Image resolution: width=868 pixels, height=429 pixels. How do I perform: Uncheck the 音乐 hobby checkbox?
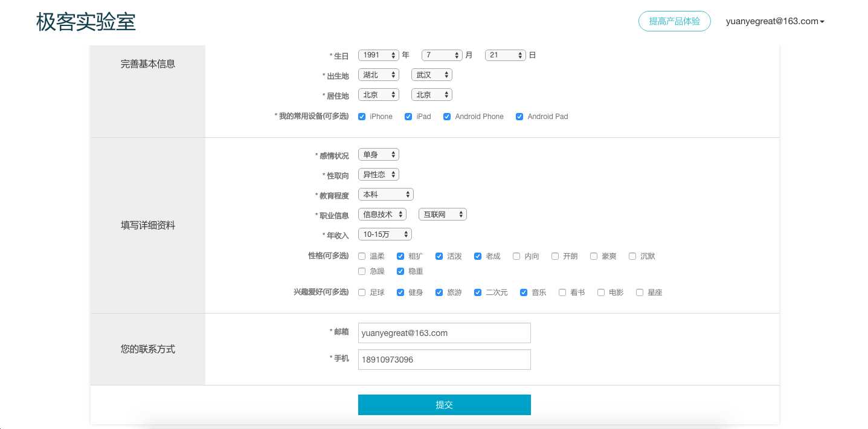pos(524,292)
